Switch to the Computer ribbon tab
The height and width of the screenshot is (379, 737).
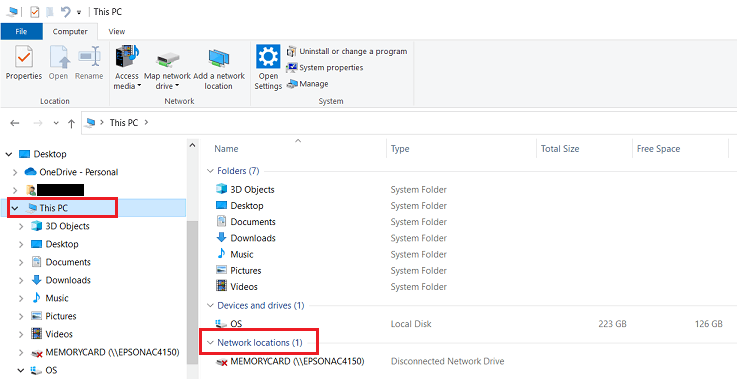tap(70, 32)
